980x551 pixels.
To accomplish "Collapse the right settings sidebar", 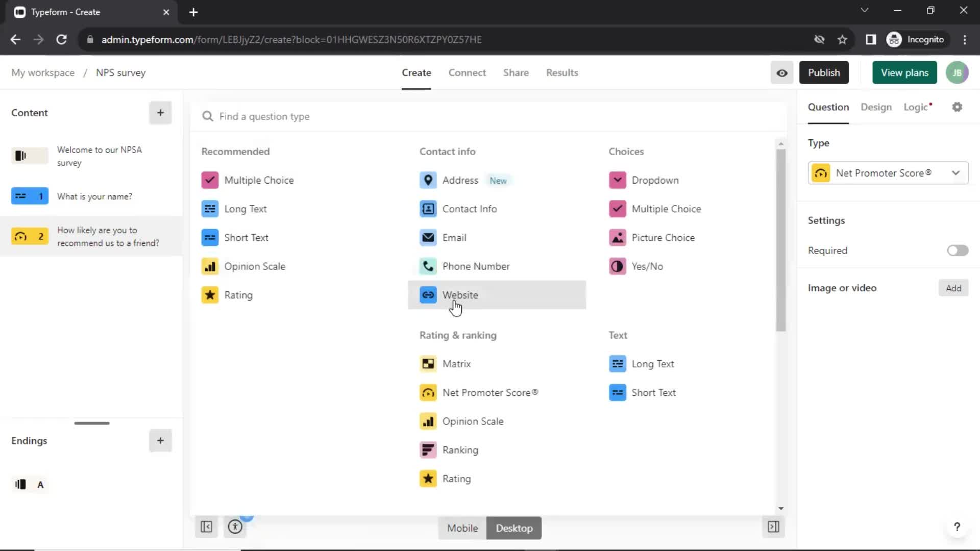I will click(773, 527).
